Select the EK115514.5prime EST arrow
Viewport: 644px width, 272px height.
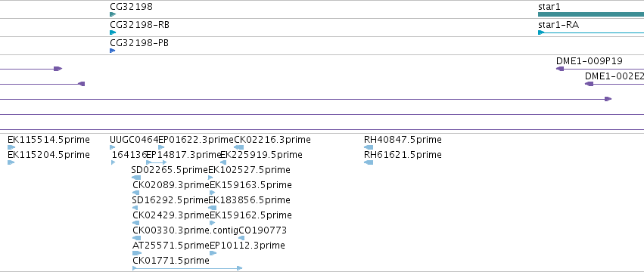11,147
